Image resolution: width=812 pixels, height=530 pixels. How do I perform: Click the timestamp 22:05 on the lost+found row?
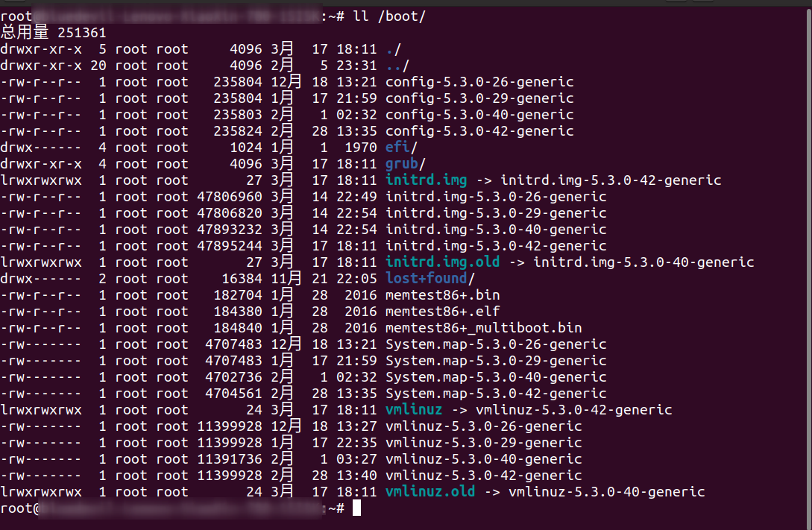pos(357,279)
